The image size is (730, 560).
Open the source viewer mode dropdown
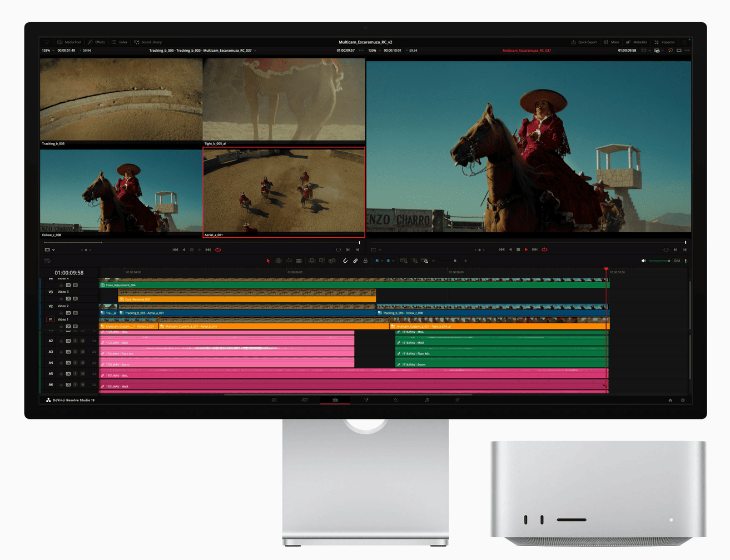click(49, 250)
